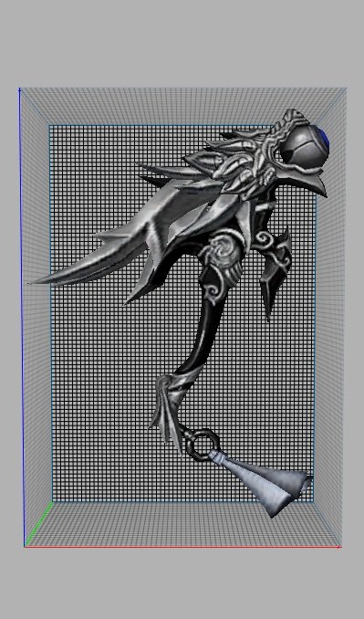Click the blue axis top endpoint
Viewport: 364px width, 619px height.
tap(19, 90)
